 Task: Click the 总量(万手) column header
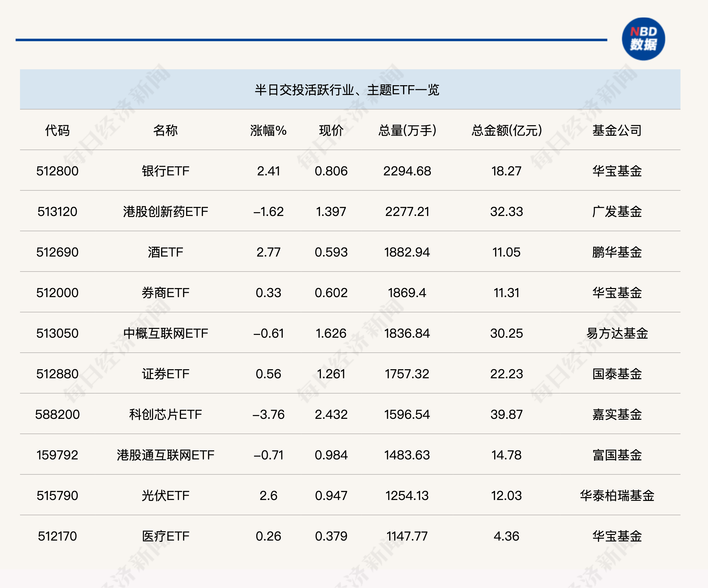pyautogui.click(x=407, y=130)
